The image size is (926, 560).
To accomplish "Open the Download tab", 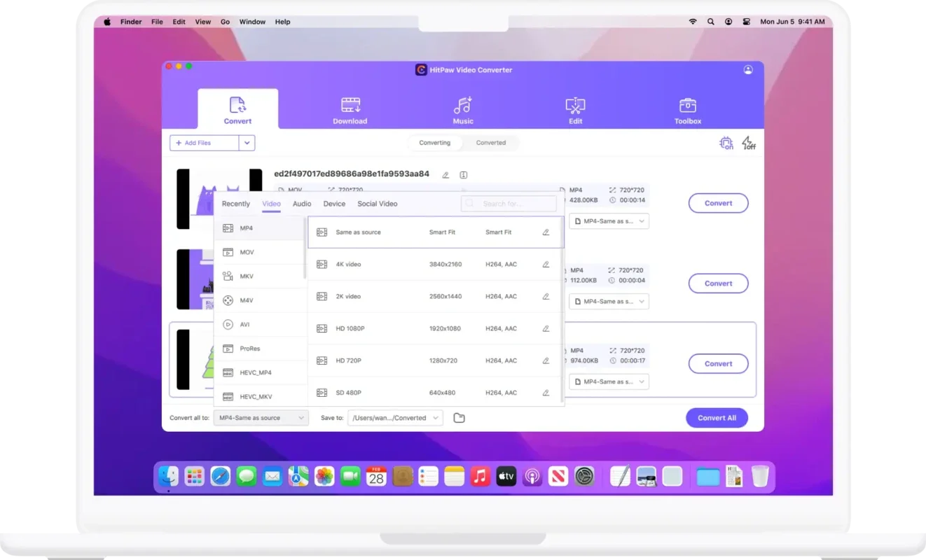I will pyautogui.click(x=350, y=111).
